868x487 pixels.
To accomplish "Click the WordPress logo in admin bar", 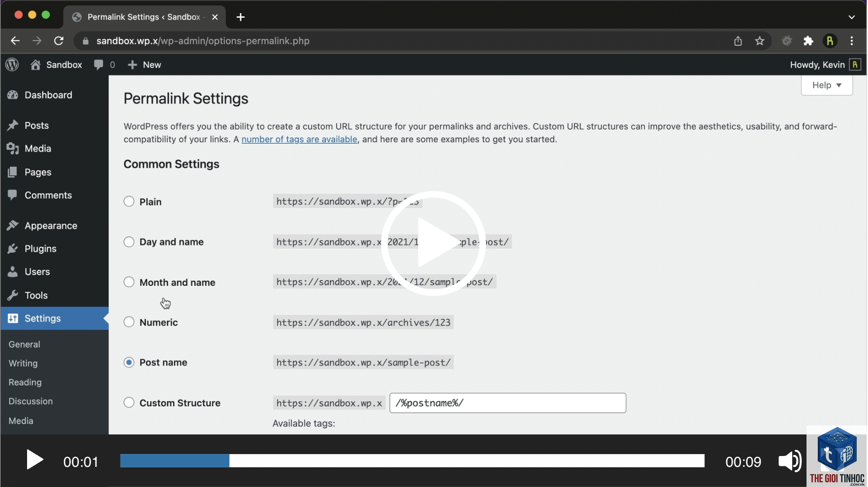I will 12,64.
